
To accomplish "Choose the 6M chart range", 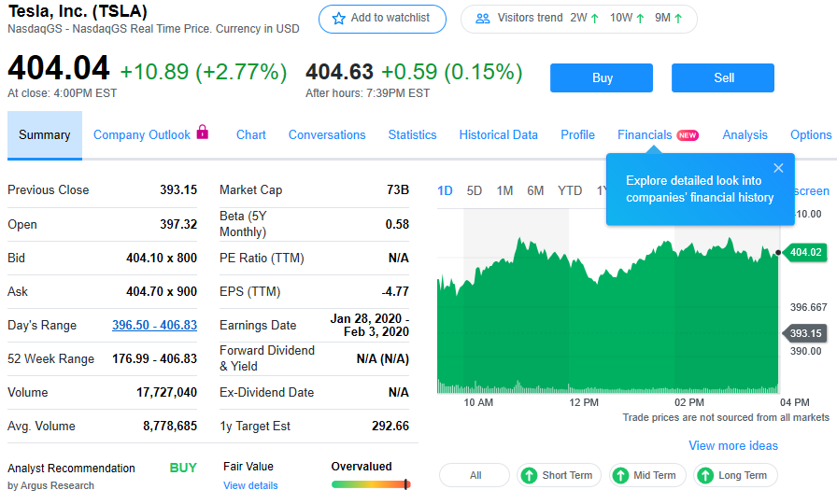I will point(535,190).
